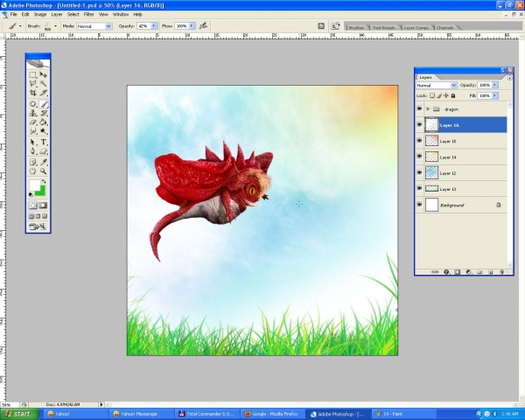Open the Image menu
The image size is (525, 420).
coord(40,14)
